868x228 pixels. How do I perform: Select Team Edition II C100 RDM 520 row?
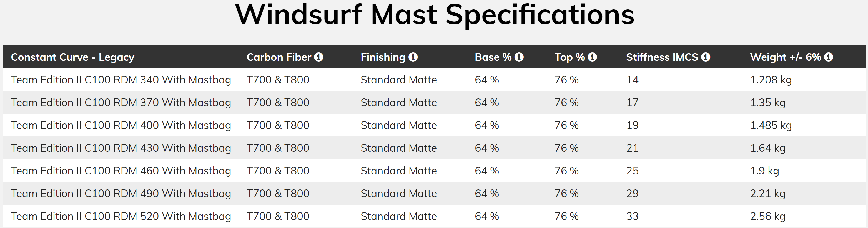point(434,216)
